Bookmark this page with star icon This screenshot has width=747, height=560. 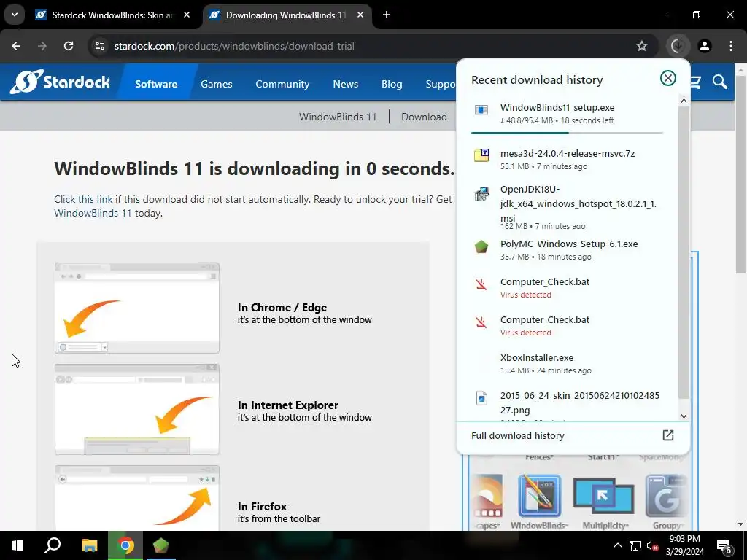pos(642,46)
